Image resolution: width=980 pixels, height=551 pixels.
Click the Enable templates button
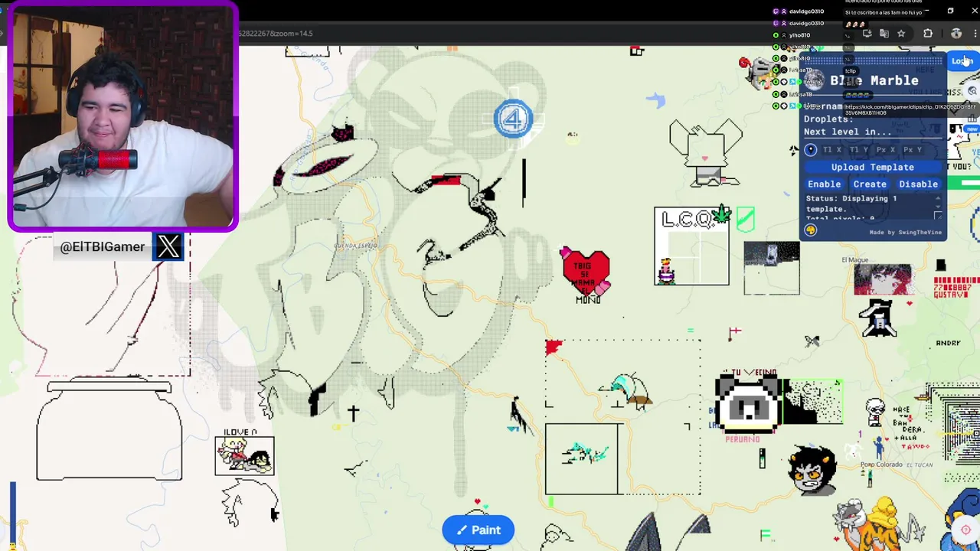(x=825, y=184)
